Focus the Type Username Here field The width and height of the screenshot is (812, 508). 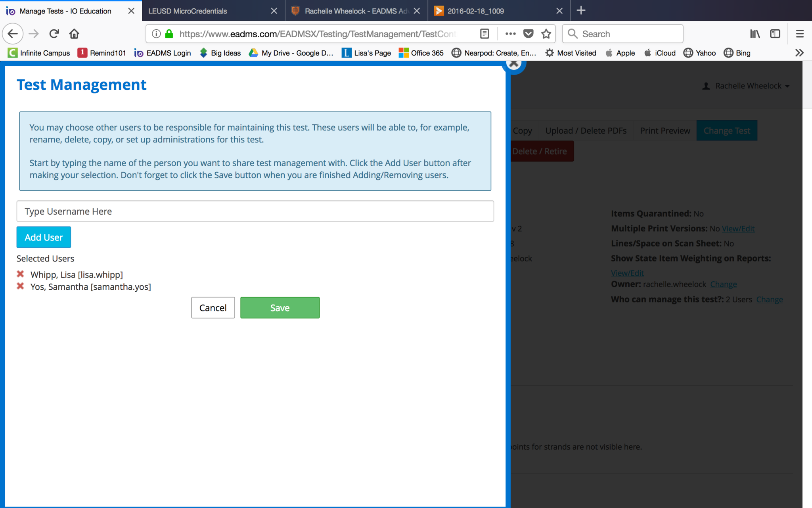255,212
